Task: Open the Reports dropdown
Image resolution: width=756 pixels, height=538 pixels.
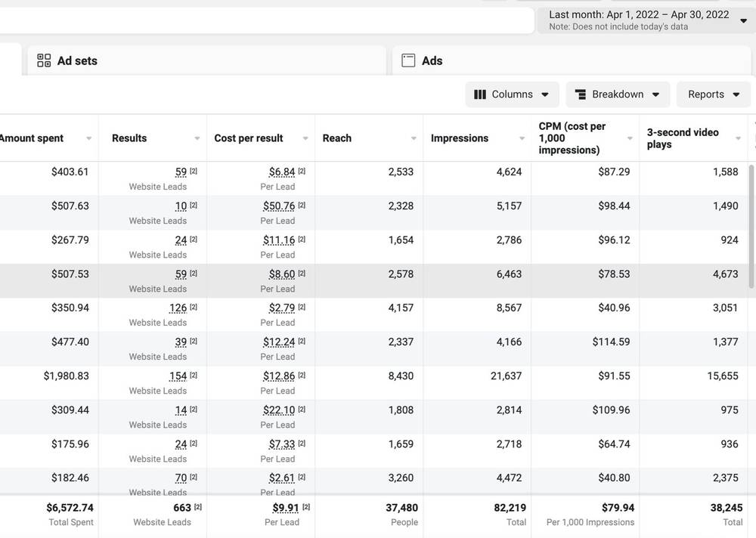Action: tap(714, 94)
